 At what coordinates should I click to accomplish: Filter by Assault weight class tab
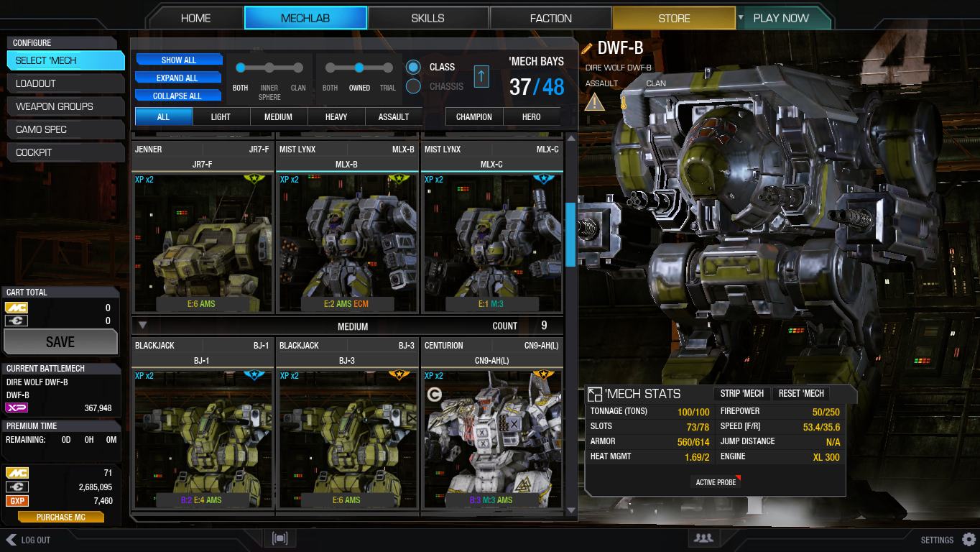394,116
